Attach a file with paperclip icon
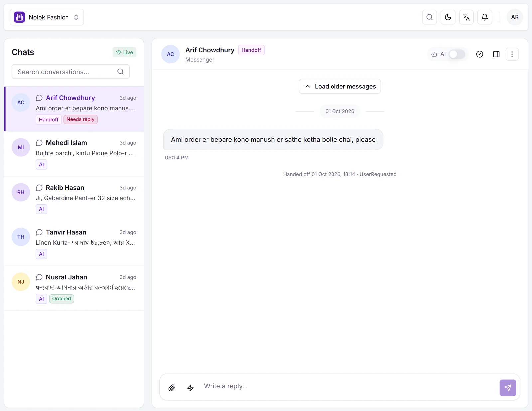Screen dimensions: 532x411 [x=172, y=388]
